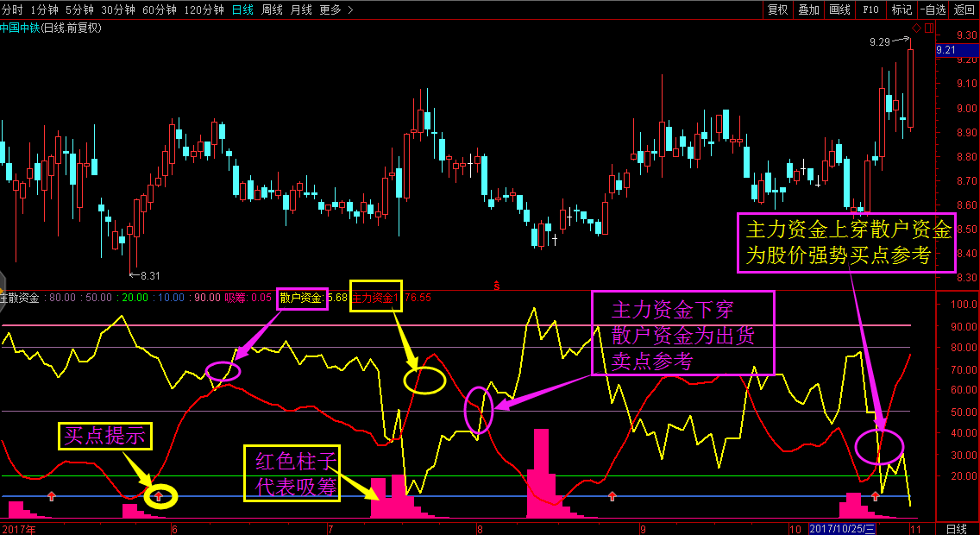Click the red buy arrow near month 9
Screen dimensions: 980x535
tap(612, 496)
